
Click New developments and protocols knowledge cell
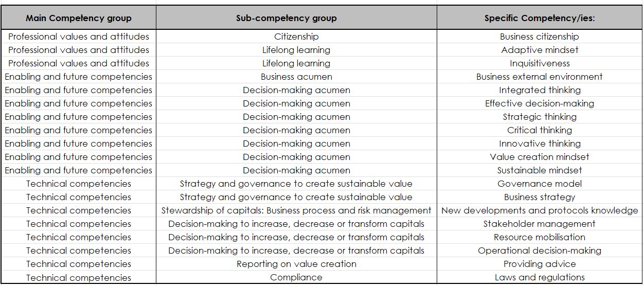coord(539,210)
